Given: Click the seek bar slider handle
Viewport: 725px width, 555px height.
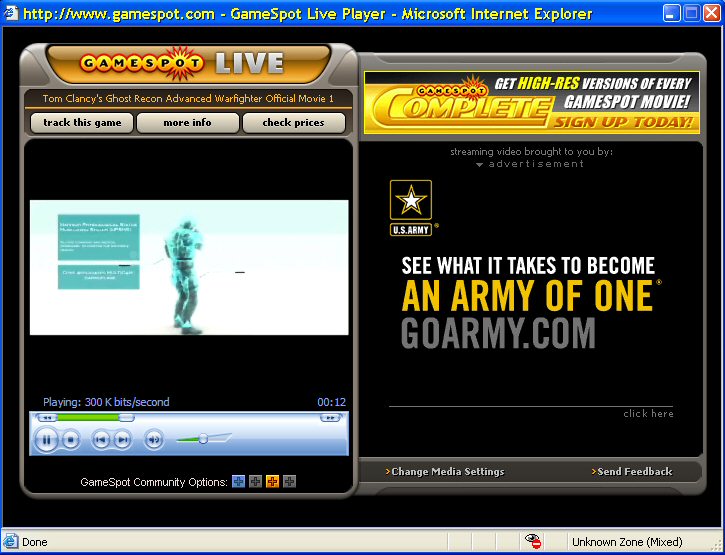Looking at the screenshot, I should (x=126, y=418).
